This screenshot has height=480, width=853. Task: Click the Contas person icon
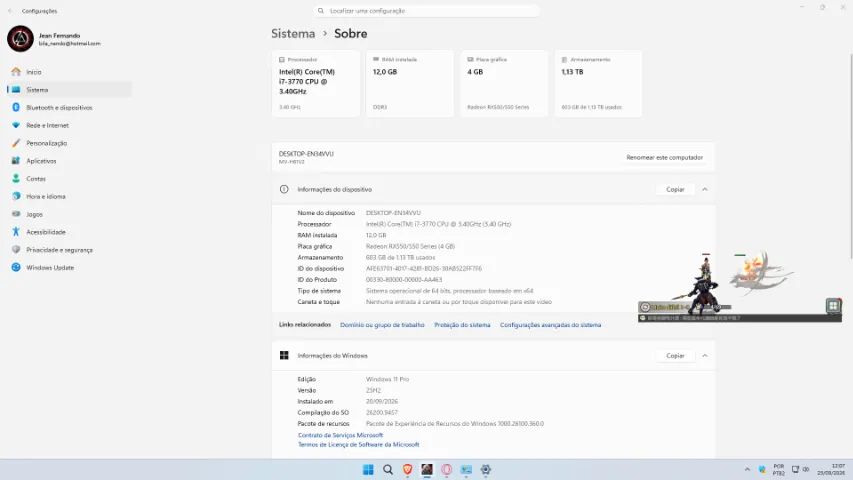pyautogui.click(x=16, y=179)
